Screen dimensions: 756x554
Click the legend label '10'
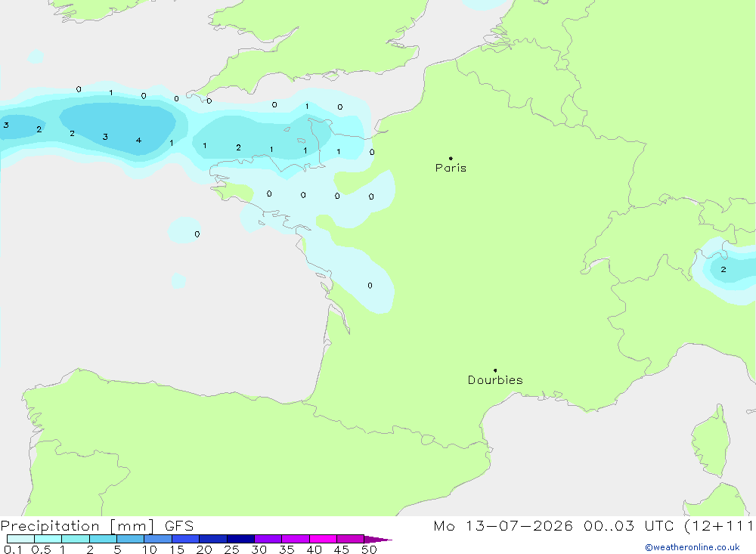tap(150, 549)
